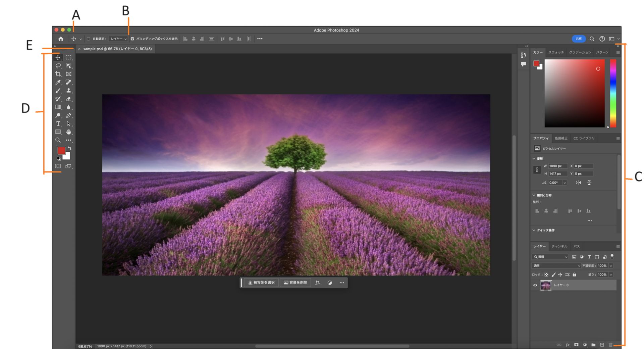Hide レイヤー 0 with its eye toggle
The height and width of the screenshot is (349, 644).
point(535,285)
